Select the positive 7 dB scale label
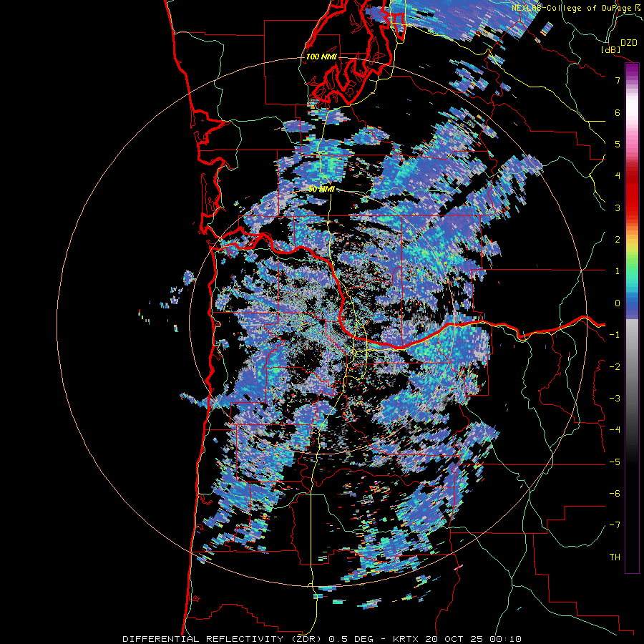This screenshot has width=644, height=644. coord(618,80)
